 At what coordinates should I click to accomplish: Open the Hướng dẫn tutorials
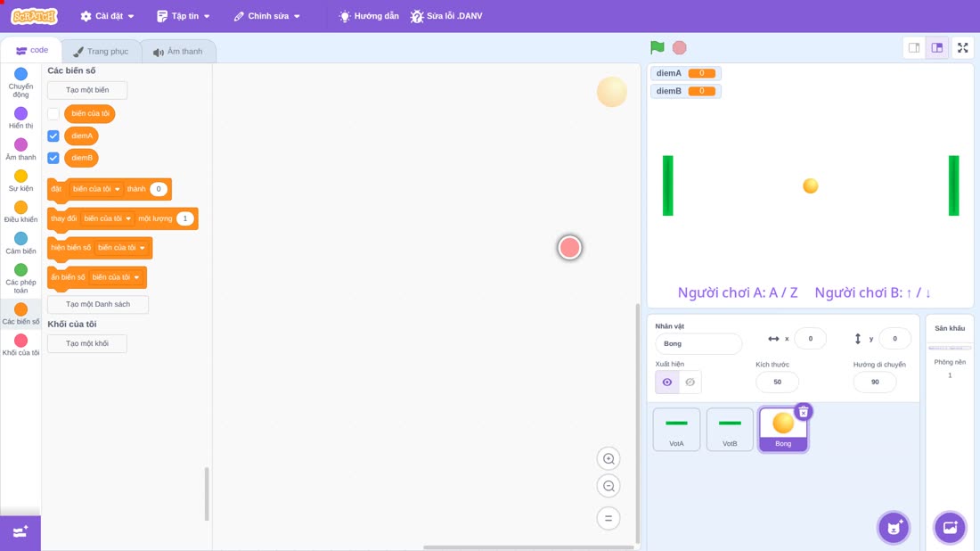pyautogui.click(x=369, y=16)
